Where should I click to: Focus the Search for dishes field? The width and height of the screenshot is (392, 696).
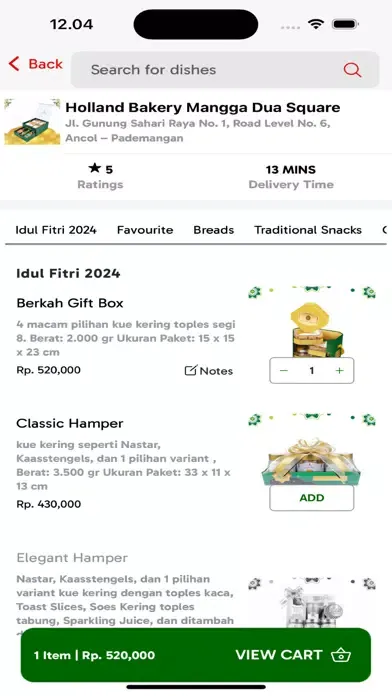click(225, 70)
